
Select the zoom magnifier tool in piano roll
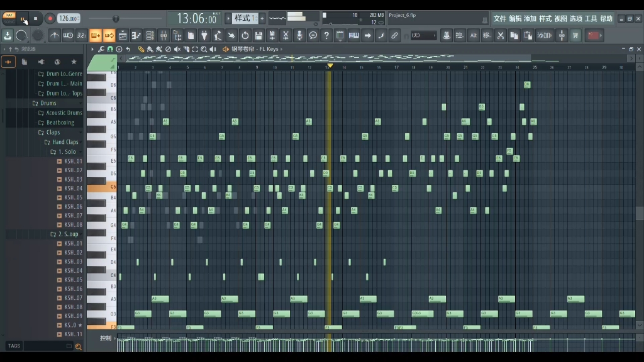pos(204,49)
